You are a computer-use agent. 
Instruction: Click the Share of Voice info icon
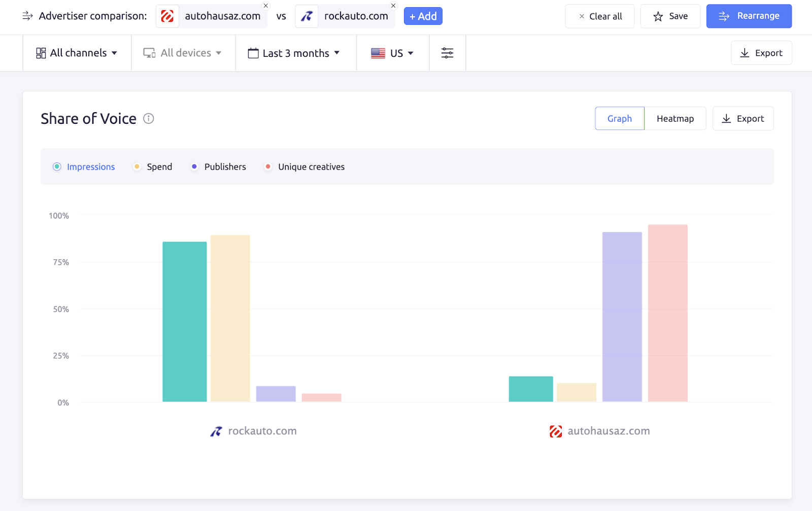click(148, 119)
